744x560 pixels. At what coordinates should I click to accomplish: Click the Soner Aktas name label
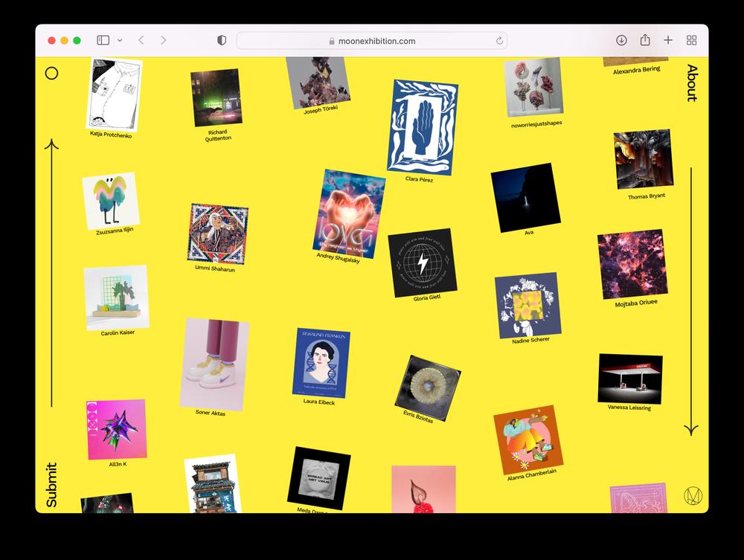211,413
